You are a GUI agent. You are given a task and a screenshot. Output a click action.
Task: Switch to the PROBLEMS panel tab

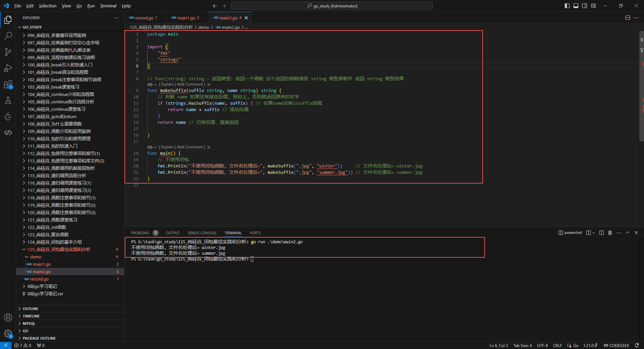(144, 233)
